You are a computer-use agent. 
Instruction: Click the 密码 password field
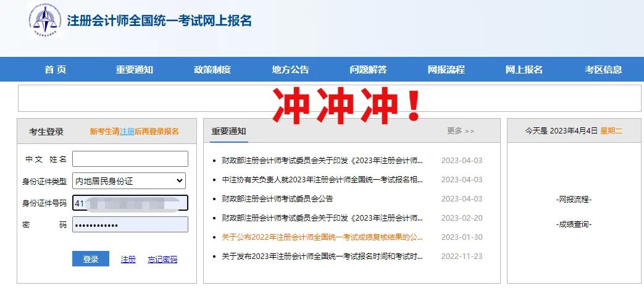click(x=130, y=225)
